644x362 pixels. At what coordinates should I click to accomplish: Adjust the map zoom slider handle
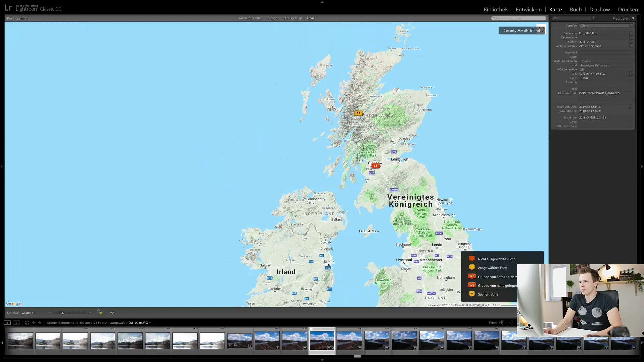coord(62,313)
